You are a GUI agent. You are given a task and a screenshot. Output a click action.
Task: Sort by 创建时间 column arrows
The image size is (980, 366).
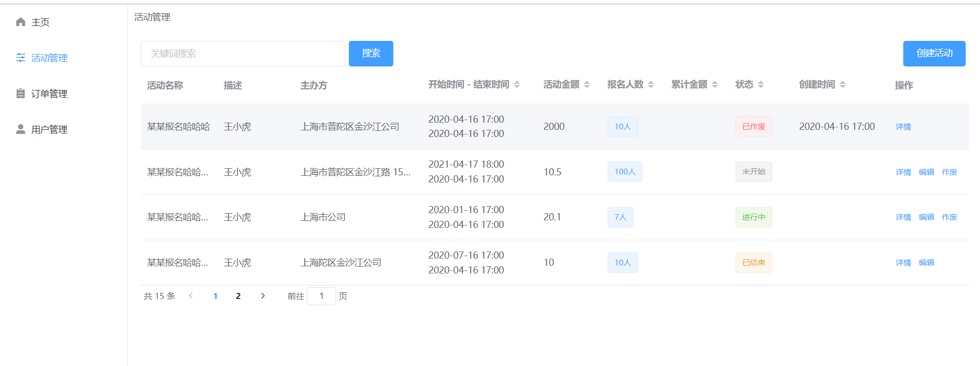(842, 84)
